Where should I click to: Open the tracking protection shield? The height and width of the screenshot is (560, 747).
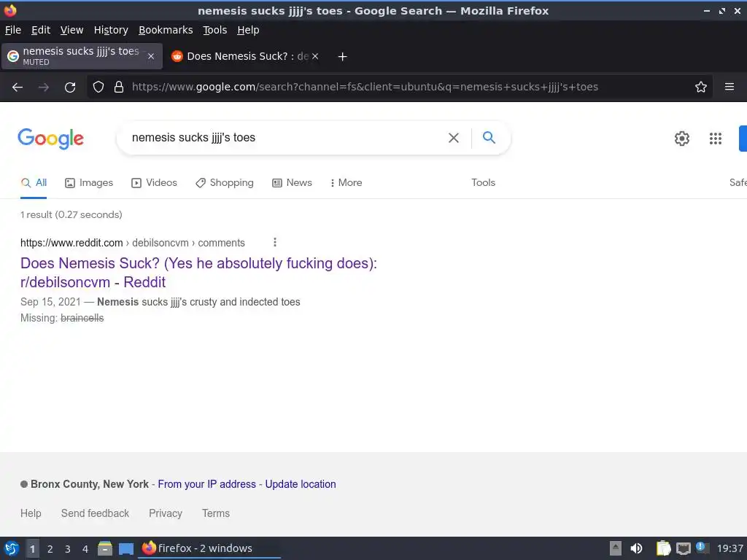pyautogui.click(x=98, y=87)
